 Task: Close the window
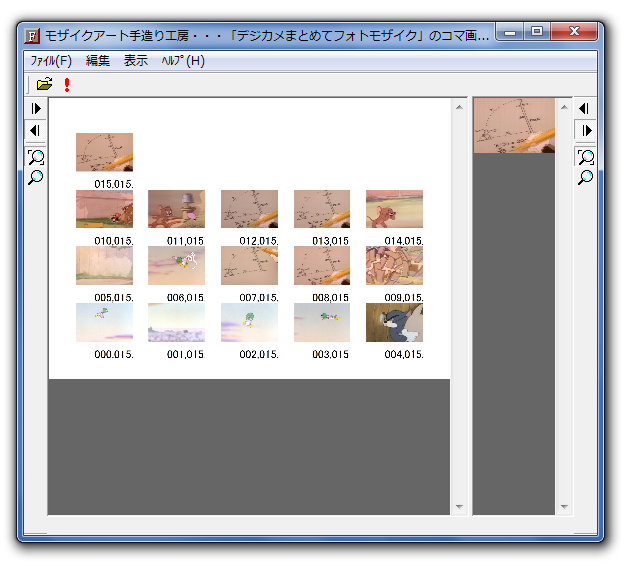point(575,32)
